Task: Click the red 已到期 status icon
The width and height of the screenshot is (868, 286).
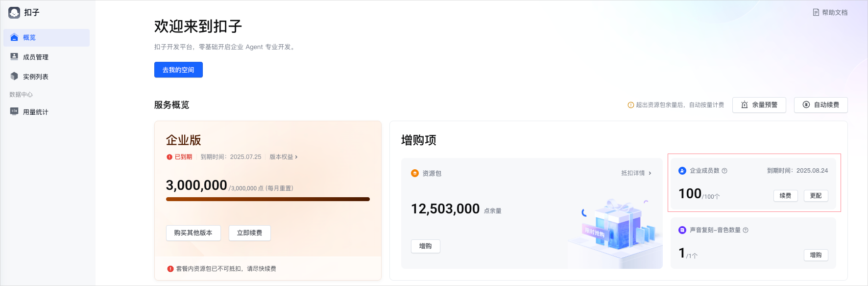Action: click(169, 157)
